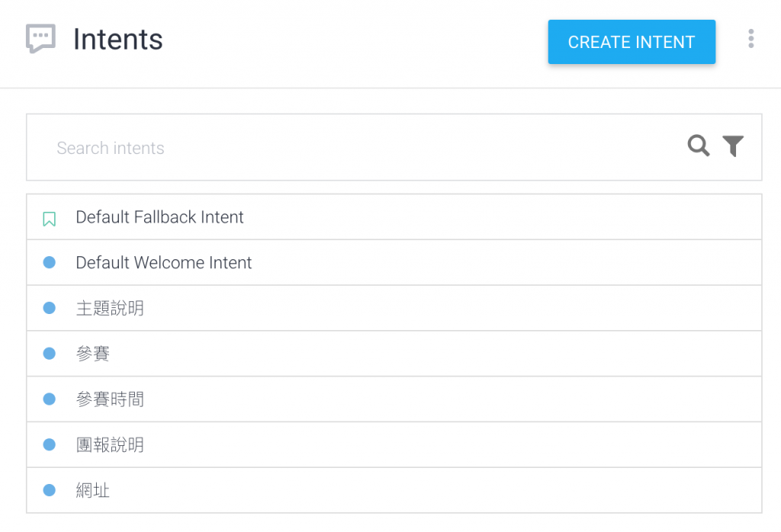The width and height of the screenshot is (781, 532).
Task: Click the blue dot beside 參賽時間
Action: point(50,399)
